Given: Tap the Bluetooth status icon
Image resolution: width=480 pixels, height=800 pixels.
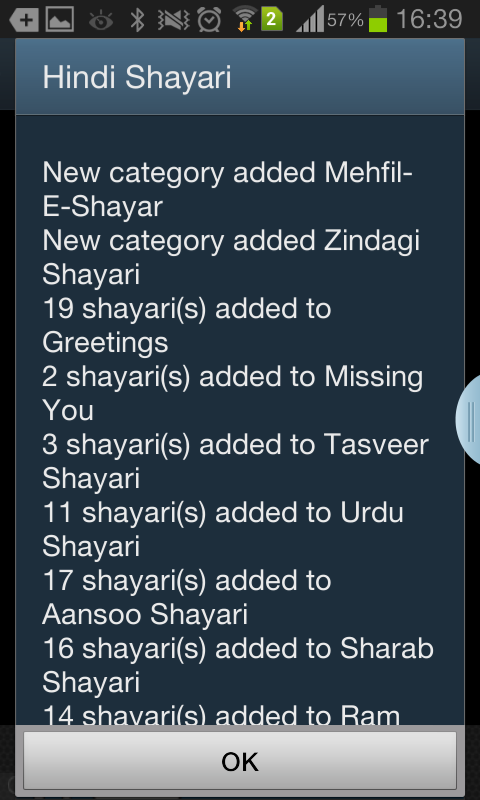Looking at the screenshot, I should [137, 20].
